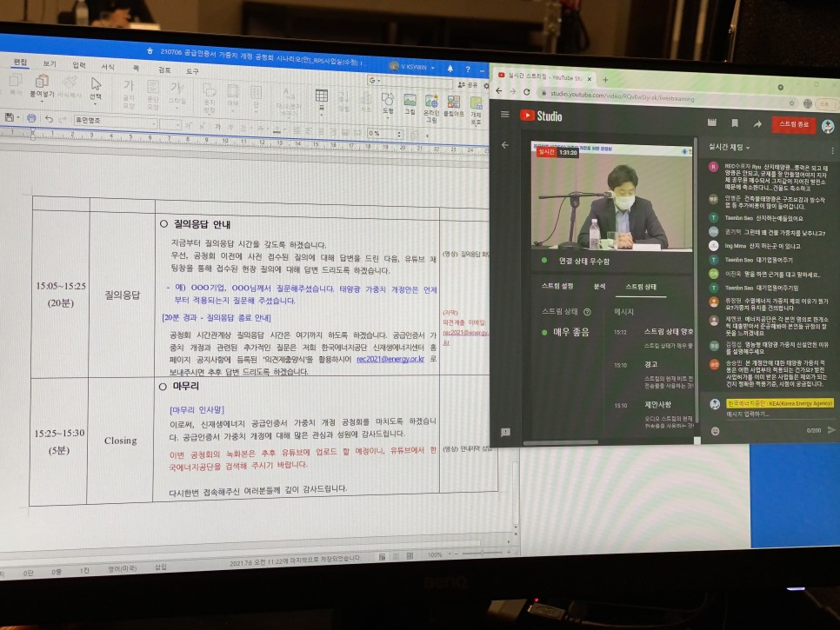
Task: Click the Save floppy icon in Hancom
Action: point(9,116)
